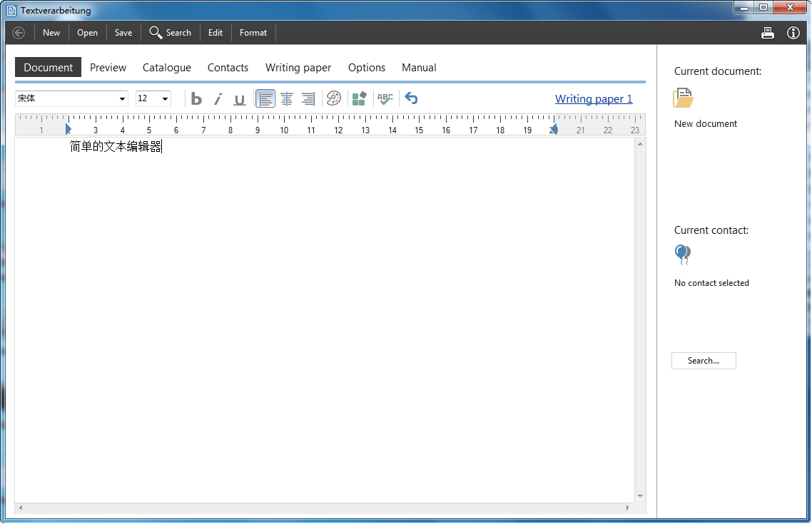Screen dimensions: 812x524
Task: Toggle italic formatting
Action: click(218, 98)
